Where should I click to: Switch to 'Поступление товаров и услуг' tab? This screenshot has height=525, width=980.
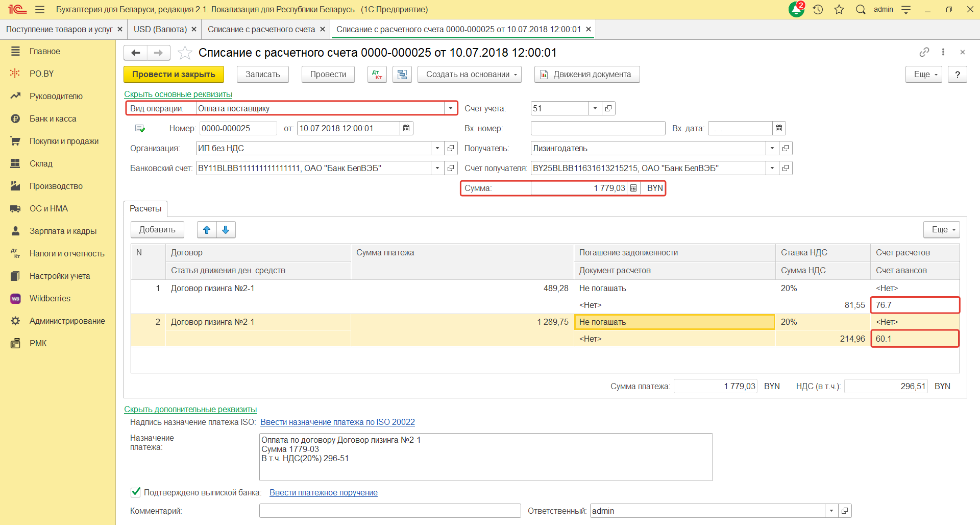59,30
